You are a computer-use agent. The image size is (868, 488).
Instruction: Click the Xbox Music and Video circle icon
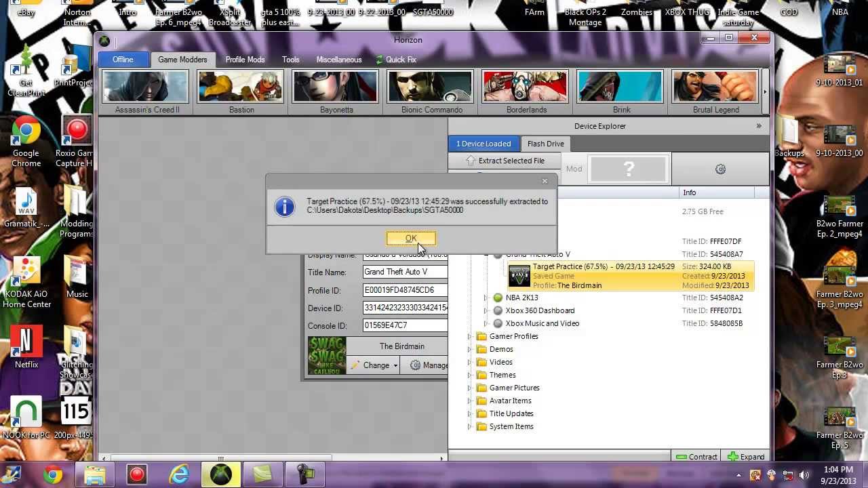(x=498, y=323)
